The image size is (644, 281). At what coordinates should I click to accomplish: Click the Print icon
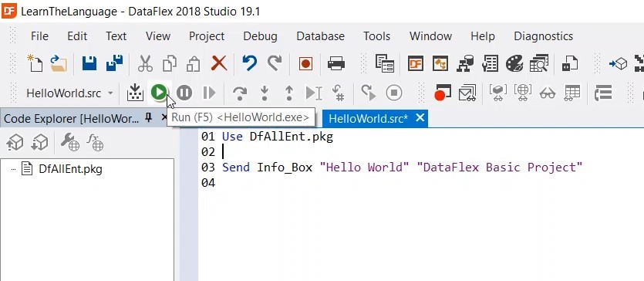(x=336, y=63)
